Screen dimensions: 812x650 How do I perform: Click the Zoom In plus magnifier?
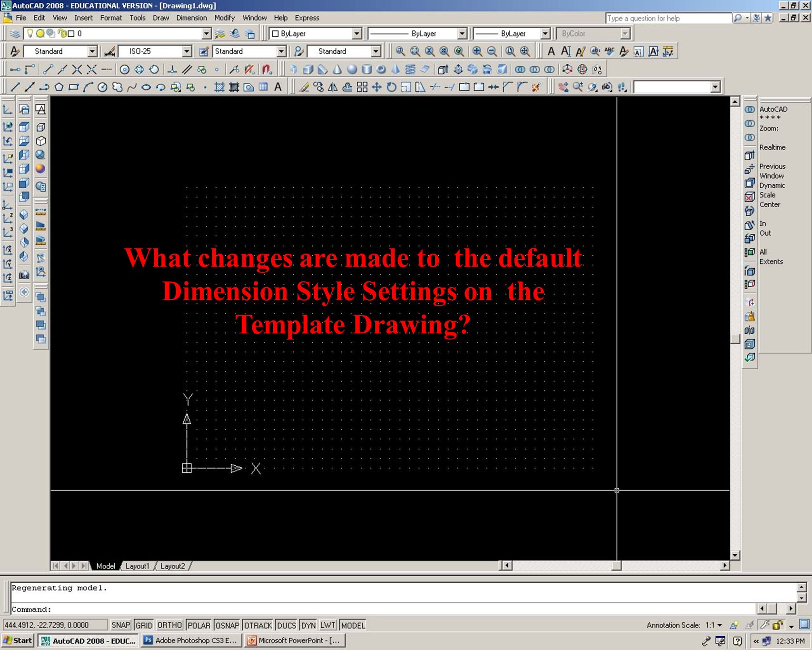tap(477, 51)
